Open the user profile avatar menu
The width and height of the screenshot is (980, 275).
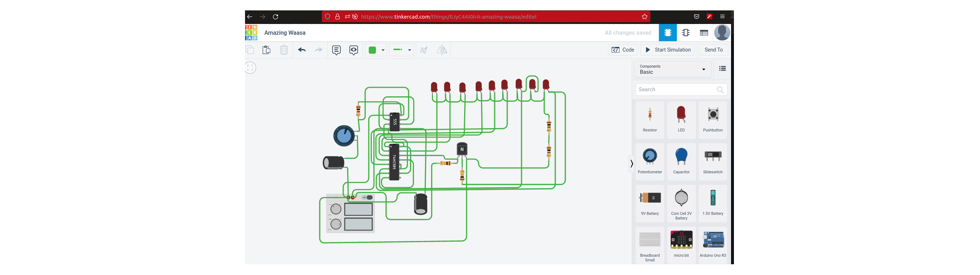(x=722, y=33)
